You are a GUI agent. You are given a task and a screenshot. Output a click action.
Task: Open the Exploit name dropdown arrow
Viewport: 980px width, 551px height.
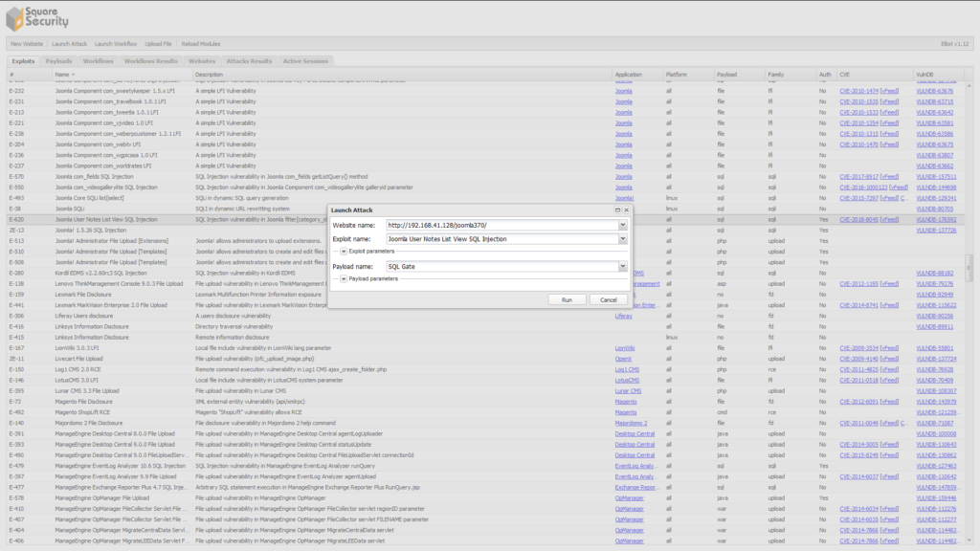point(622,238)
